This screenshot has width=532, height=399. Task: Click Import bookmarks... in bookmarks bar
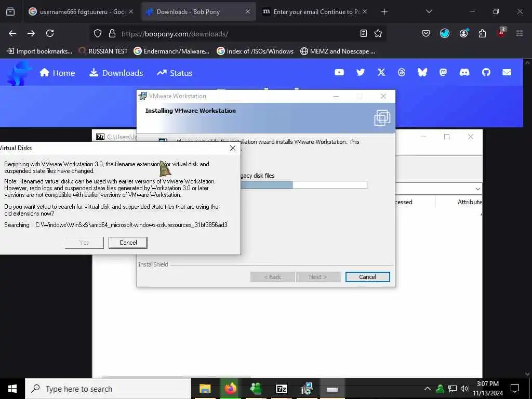click(39, 51)
